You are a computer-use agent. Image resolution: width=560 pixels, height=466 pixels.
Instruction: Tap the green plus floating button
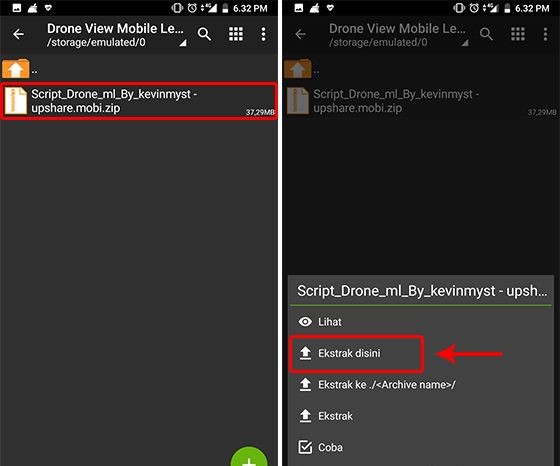pos(249,457)
